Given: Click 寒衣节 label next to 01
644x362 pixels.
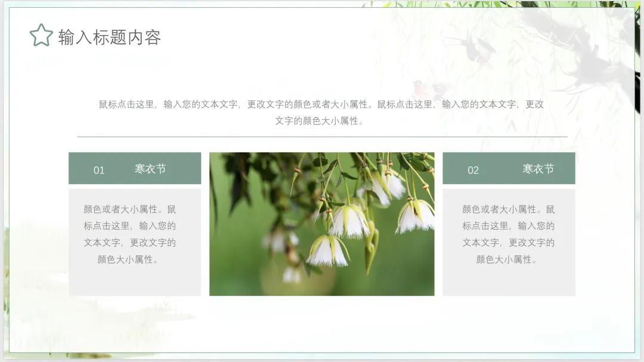Looking at the screenshot, I should [x=150, y=169].
